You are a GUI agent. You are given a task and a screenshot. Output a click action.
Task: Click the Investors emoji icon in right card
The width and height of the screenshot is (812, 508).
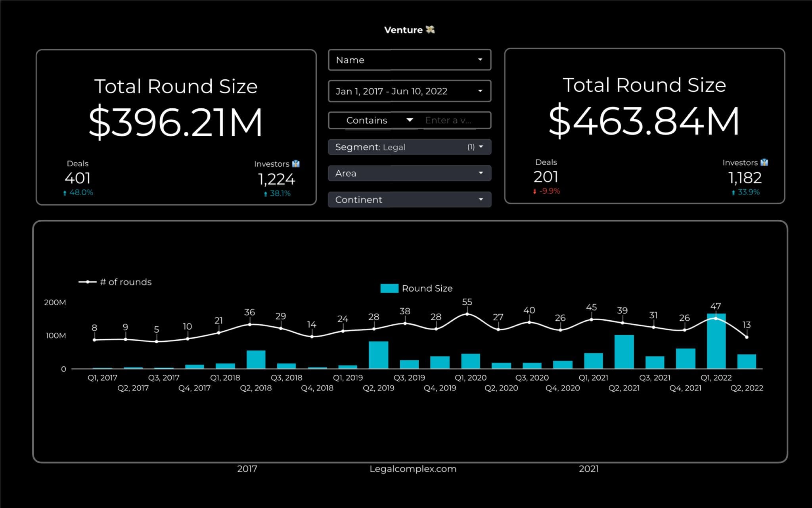tap(764, 162)
